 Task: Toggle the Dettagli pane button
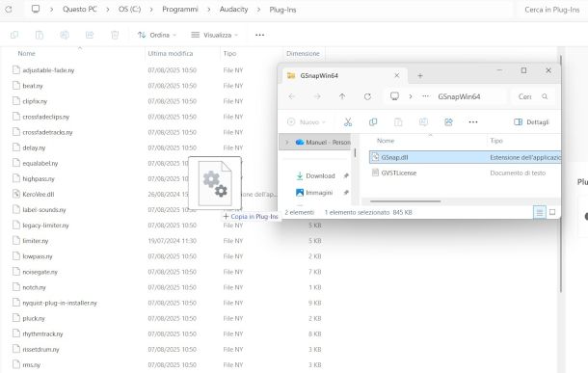pos(531,121)
